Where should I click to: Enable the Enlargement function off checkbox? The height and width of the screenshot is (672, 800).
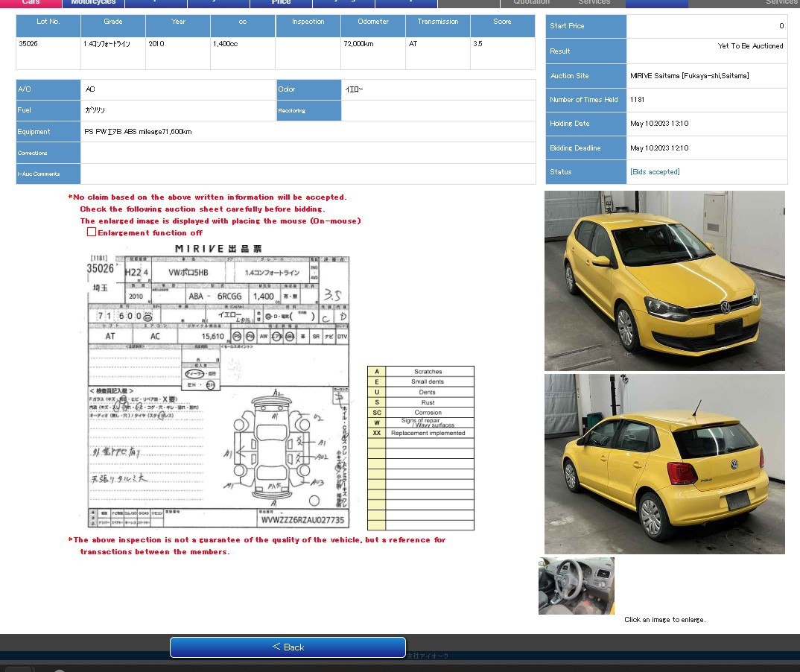(92, 232)
